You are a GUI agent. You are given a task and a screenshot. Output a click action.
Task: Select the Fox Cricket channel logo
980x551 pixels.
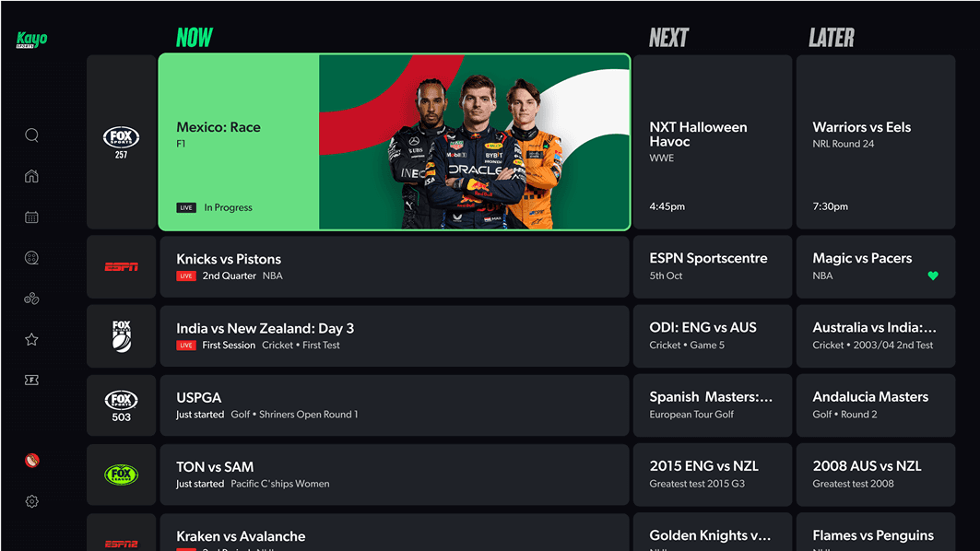point(122,336)
